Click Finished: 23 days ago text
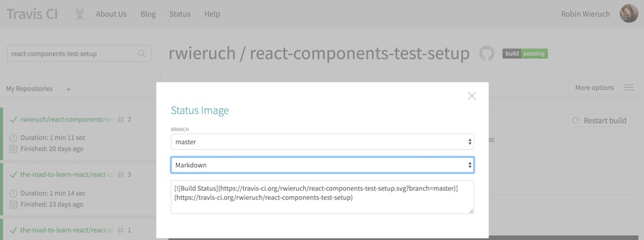This screenshot has width=644, height=240. click(x=52, y=204)
